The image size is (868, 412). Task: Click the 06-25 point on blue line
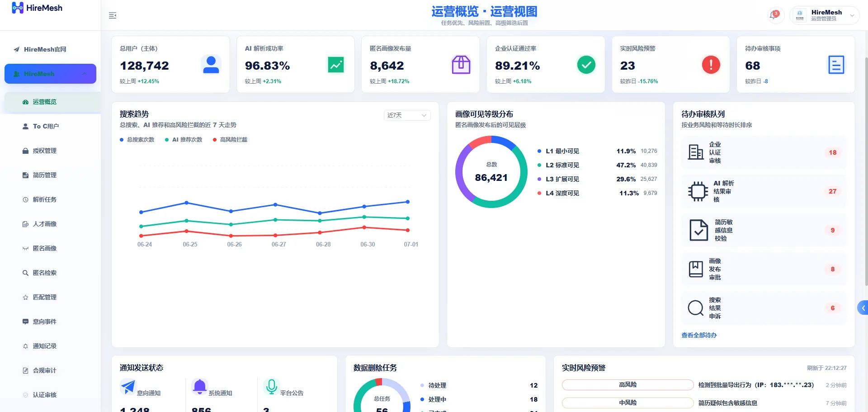coord(186,203)
